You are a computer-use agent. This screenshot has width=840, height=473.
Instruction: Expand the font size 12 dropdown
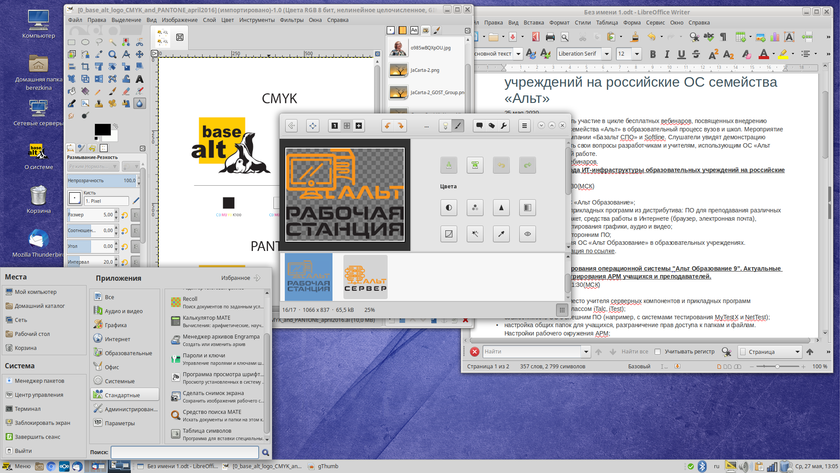(x=636, y=54)
